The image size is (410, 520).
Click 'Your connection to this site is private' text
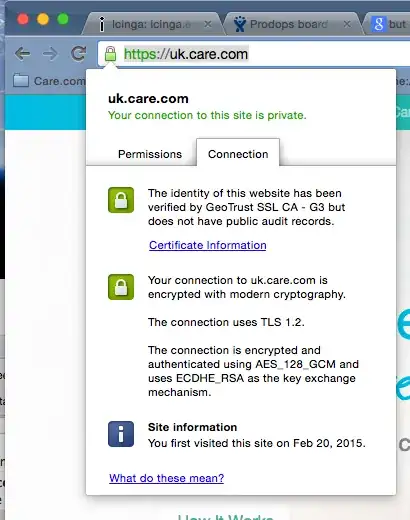coord(207,115)
